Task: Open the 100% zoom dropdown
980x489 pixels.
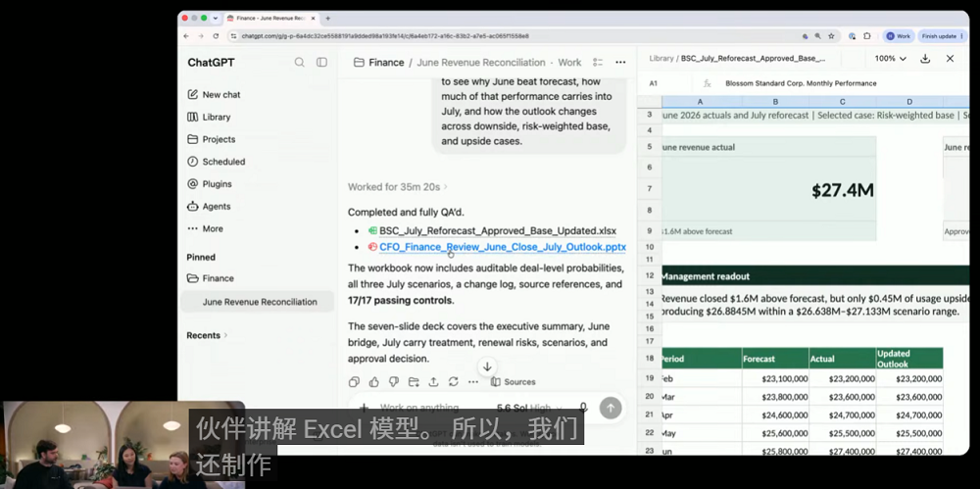Action: (890, 58)
